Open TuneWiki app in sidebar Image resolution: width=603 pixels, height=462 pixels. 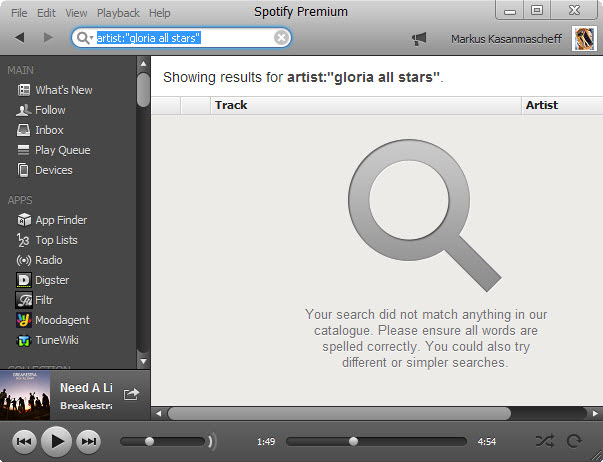56,340
